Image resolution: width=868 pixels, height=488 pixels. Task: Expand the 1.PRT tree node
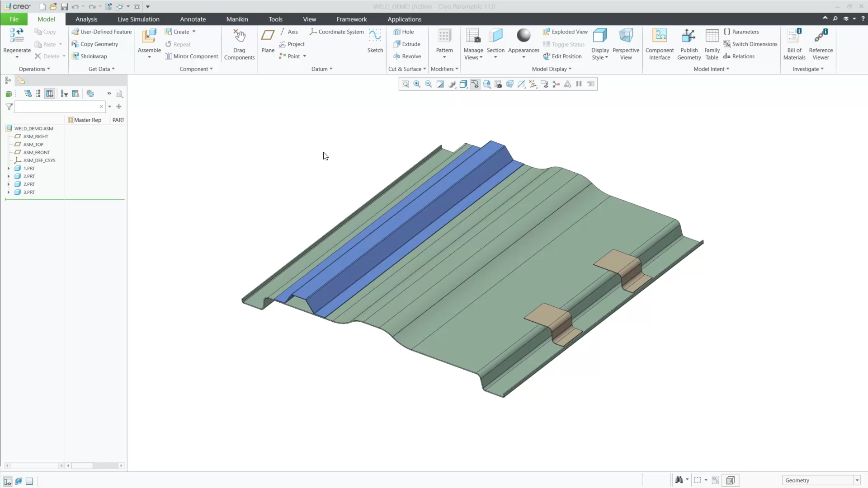point(8,169)
